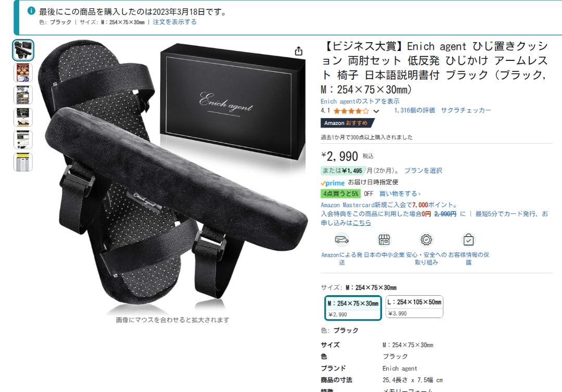Screen dimensions: 562x392
Task: Open 買い物をする bulk discount link
Action: click(400, 194)
